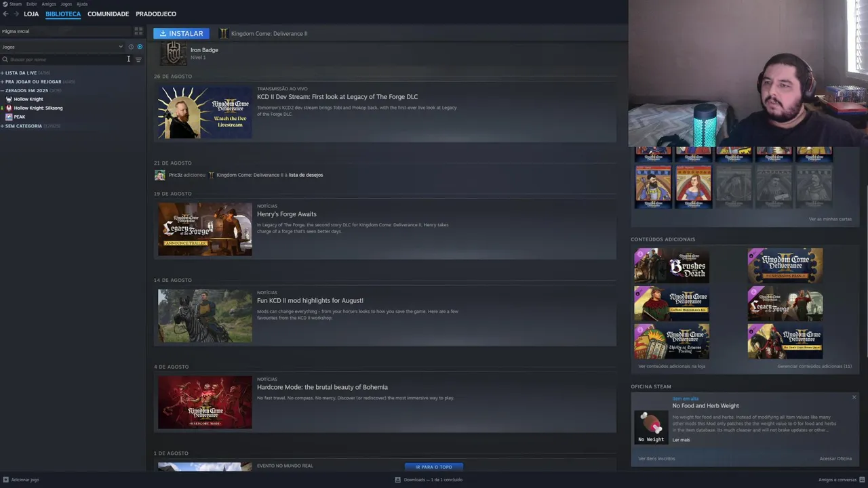Click the search magnifier icon
868x488 pixels.
[5, 60]
